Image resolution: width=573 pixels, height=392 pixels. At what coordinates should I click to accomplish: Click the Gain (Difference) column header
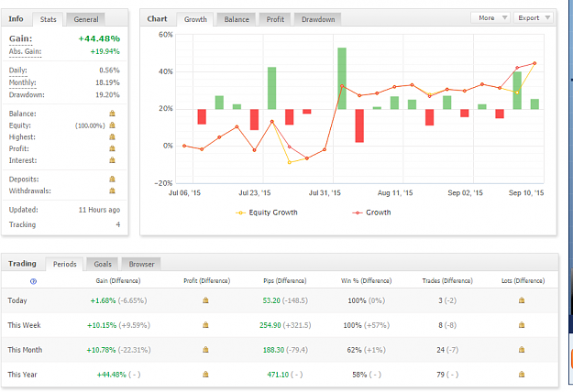tap(118, 280)
